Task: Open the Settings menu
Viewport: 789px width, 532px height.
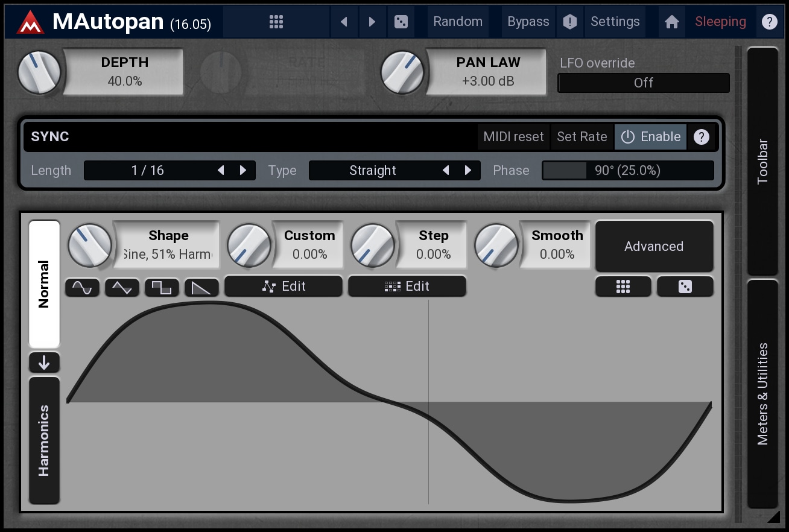Action: point(615,22)
